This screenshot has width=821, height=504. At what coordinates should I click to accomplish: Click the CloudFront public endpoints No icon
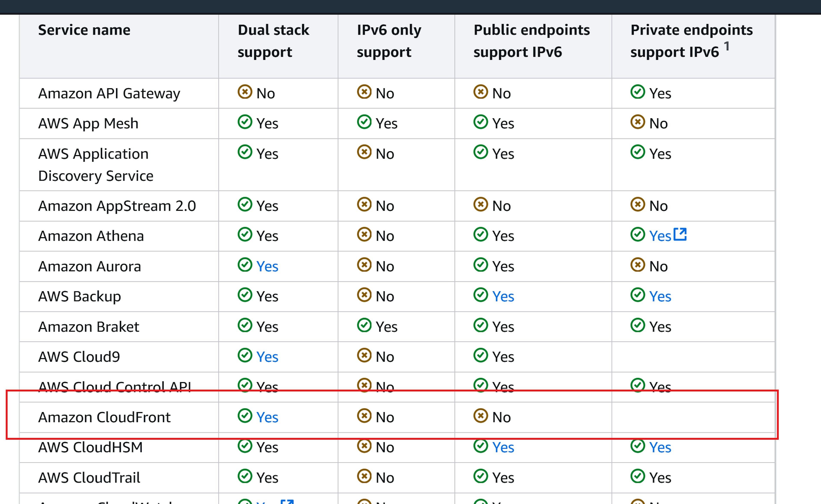481,416
